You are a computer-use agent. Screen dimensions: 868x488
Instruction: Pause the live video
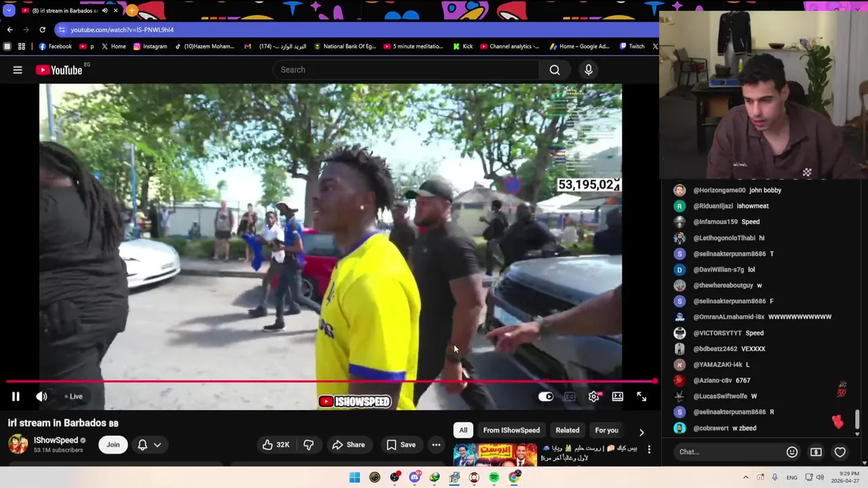click(x=16, y=396)
